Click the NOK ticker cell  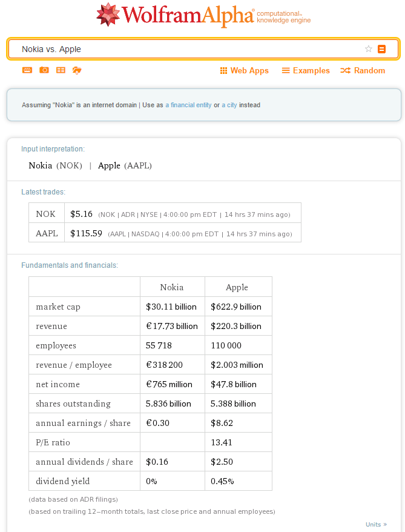[46, 214]
